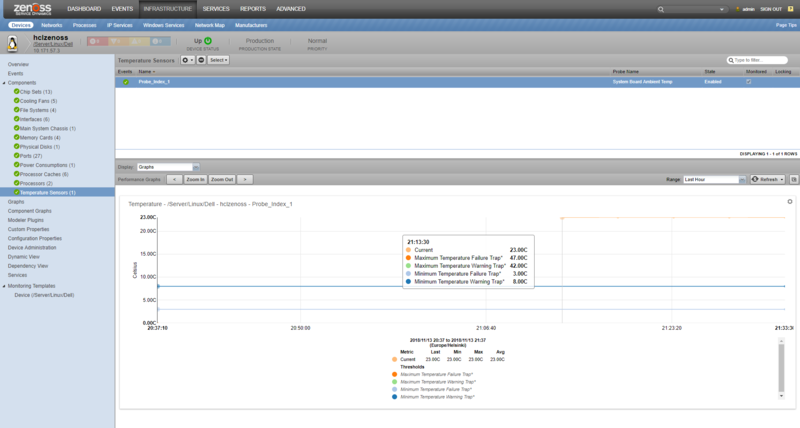This screenshot has width=800, height=428.
Task: Select Power Consumptions (1) component
Action: (47, 165)
